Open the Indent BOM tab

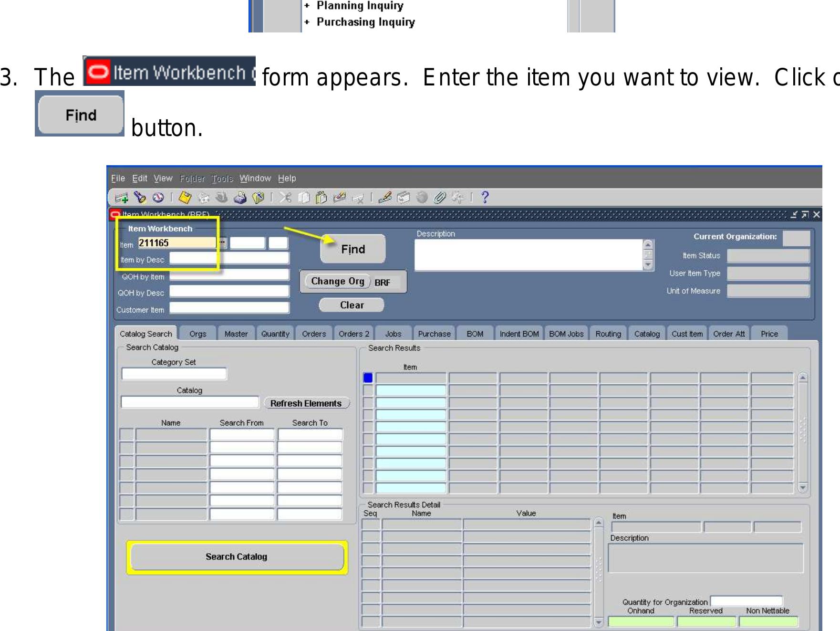(519, 334)
